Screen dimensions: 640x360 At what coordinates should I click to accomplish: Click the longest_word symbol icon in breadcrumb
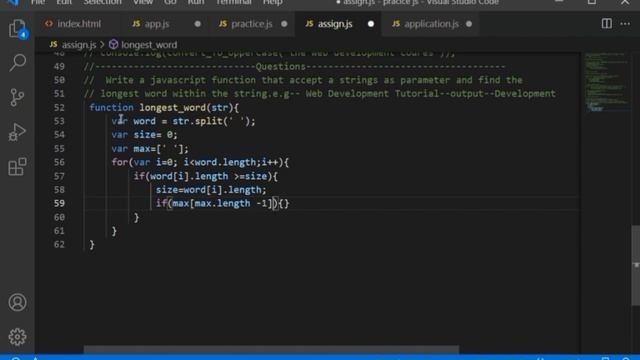[x=113, y=44]
